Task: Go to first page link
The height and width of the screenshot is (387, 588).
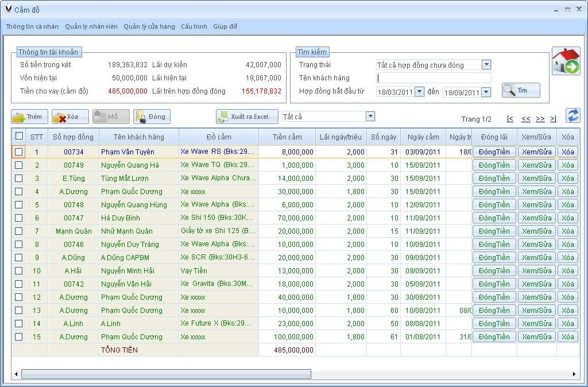Action: pos(510,119)
